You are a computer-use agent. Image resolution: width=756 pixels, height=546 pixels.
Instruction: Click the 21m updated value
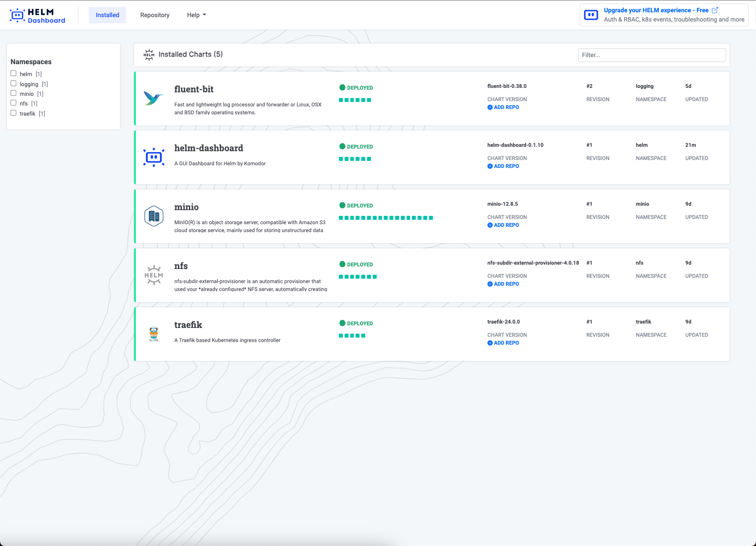point(691,145)
